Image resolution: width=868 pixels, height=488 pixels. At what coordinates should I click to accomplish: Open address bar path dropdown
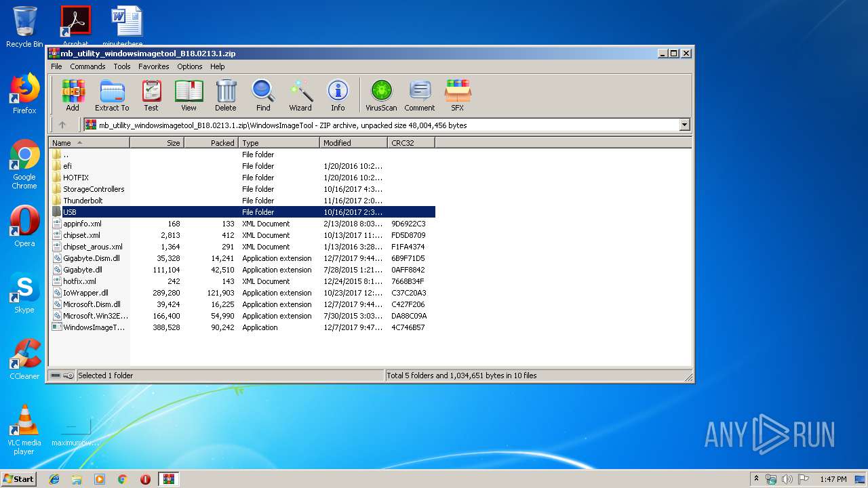point(684,125)
